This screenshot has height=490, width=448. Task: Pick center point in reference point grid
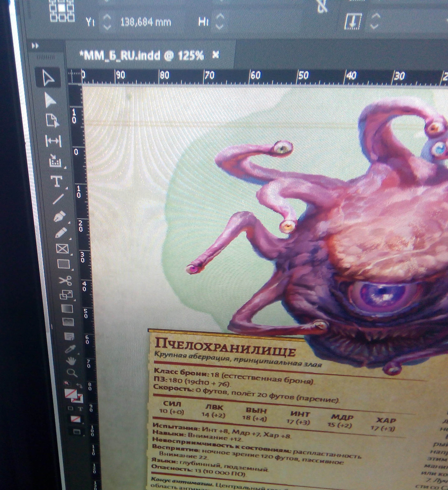click(x=62, y=8)
